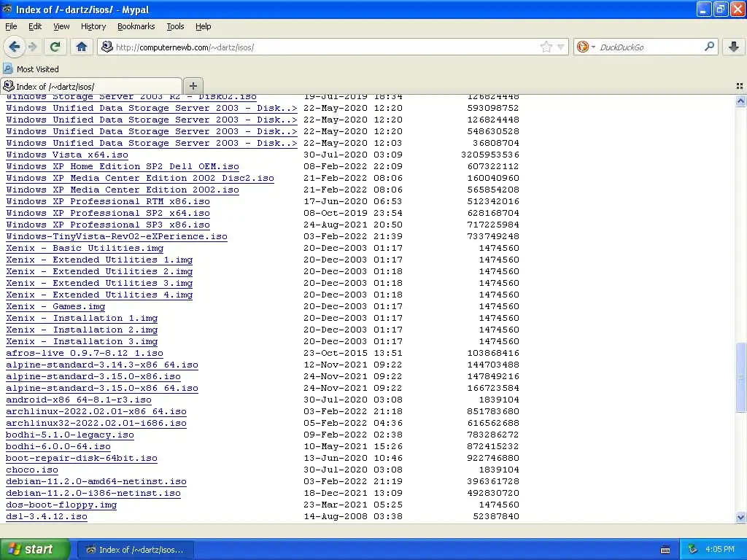Click the 4:05 PM clock in the tray
The image size is (747, 560).
pyautogui.click(x=720, y=550)
